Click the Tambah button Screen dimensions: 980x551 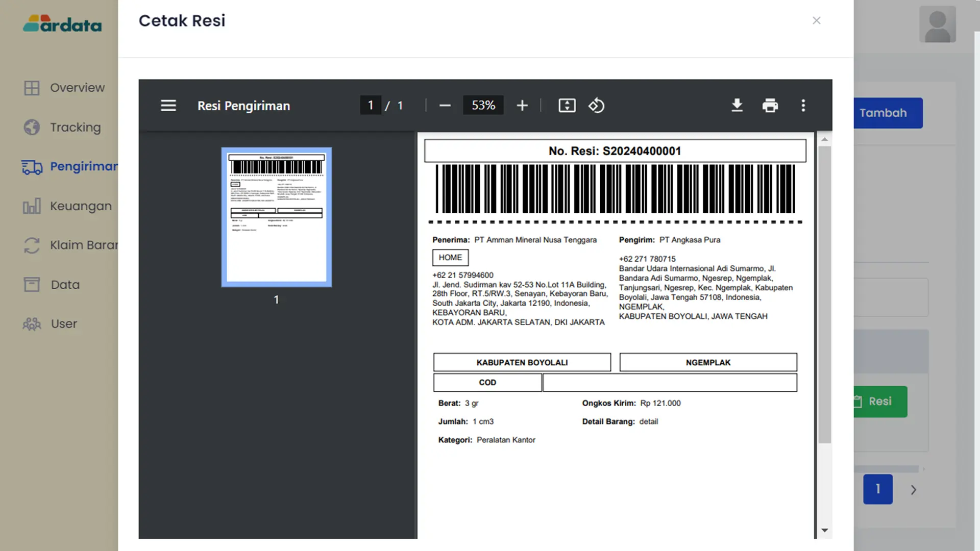pos(888,113)
